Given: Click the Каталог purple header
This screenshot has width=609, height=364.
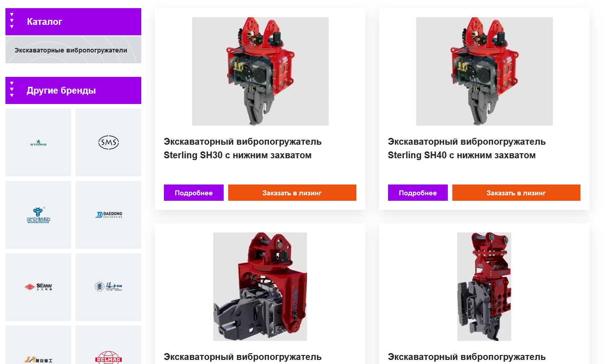Looking at the screenshot, I should [73, 22].
